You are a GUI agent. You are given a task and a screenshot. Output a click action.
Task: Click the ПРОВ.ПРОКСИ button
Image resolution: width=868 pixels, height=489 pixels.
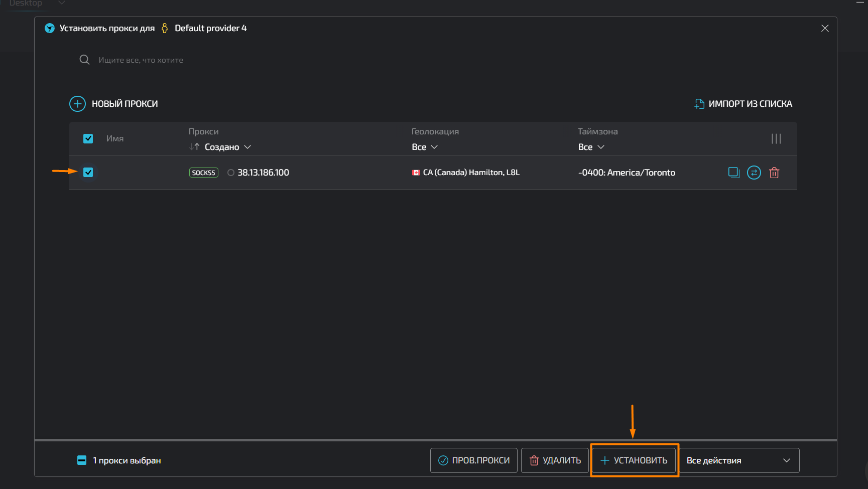pos(474,460)
